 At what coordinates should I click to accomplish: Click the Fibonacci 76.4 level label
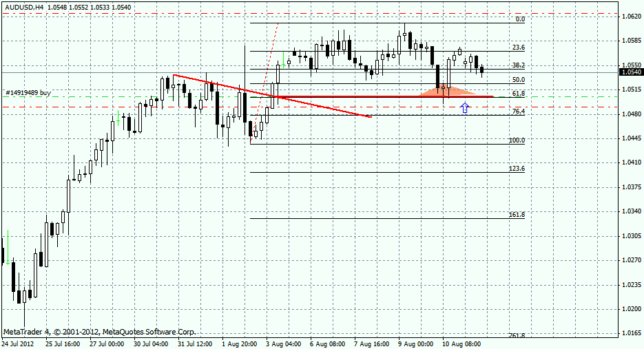pos(519,112)
